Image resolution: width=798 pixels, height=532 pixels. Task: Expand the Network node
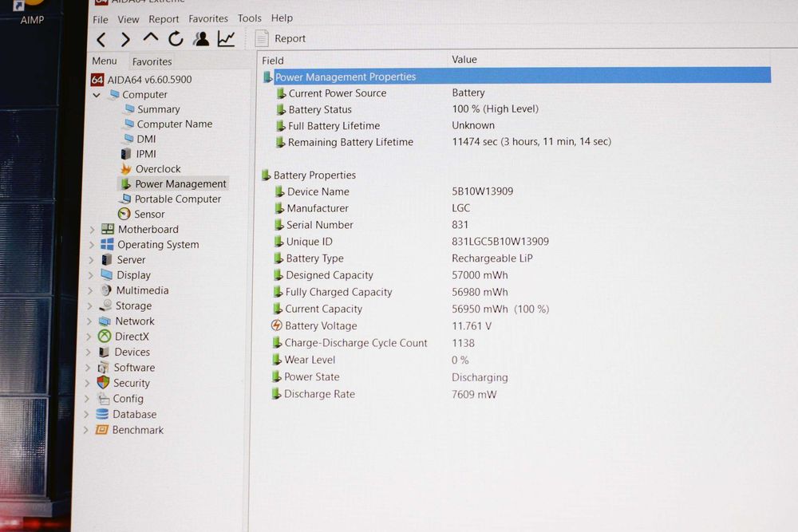click(x=89, y=321)
